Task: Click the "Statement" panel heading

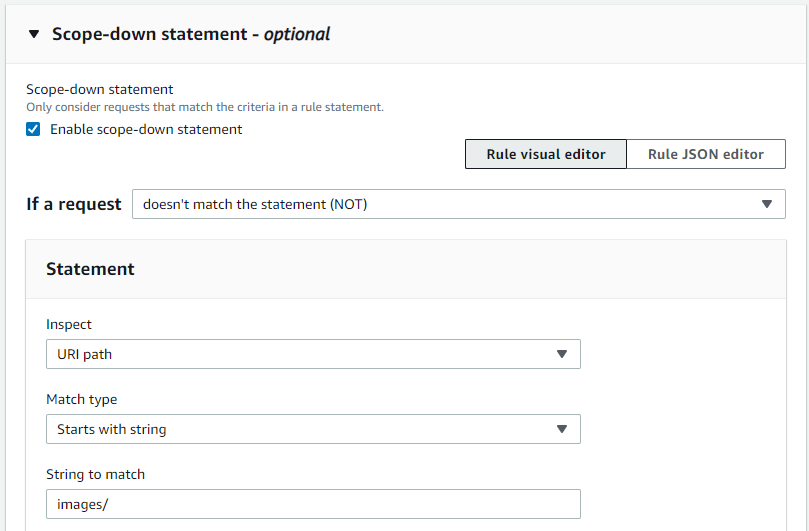Action: [90, 269]
